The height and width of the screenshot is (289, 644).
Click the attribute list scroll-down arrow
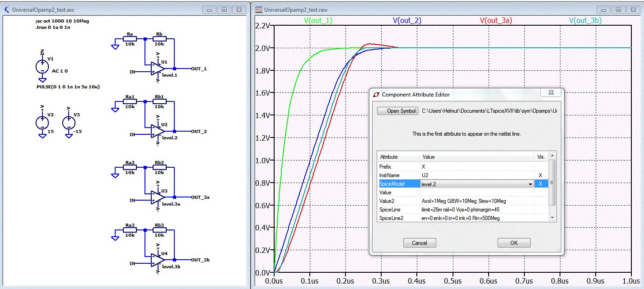tap(552, 218)
